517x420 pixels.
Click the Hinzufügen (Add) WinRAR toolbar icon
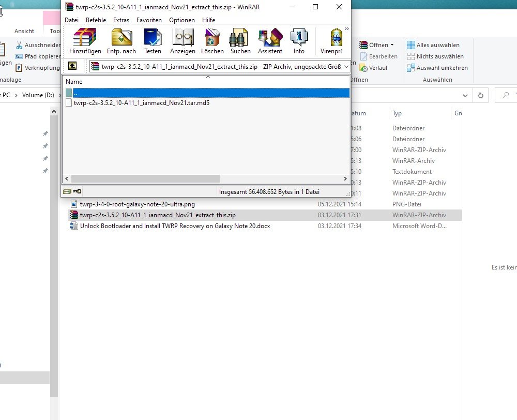pyautogui.click(x=85, y=41)
